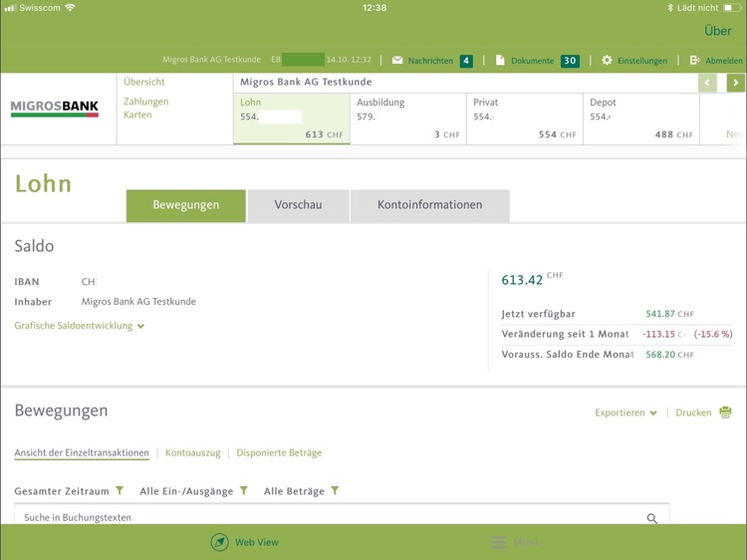The image size is (747, 560).
Task: Go to next accounts with right arrow
Action: [x=736, y=83]
